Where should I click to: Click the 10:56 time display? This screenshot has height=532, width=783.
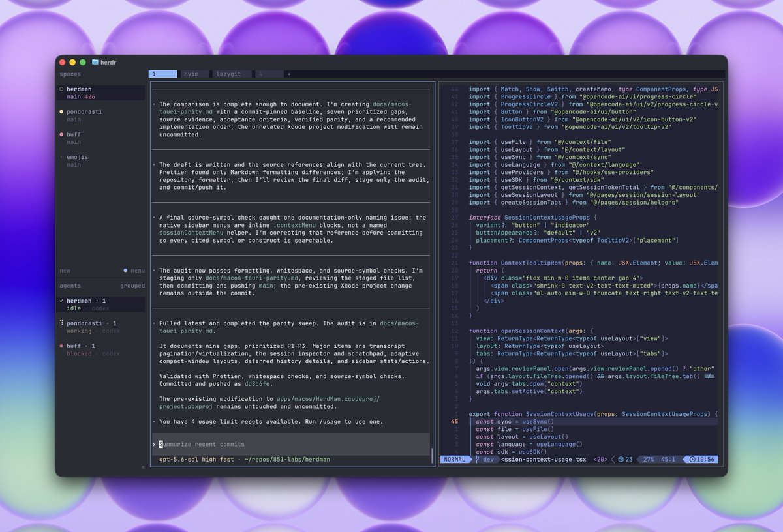pos(707,460)
